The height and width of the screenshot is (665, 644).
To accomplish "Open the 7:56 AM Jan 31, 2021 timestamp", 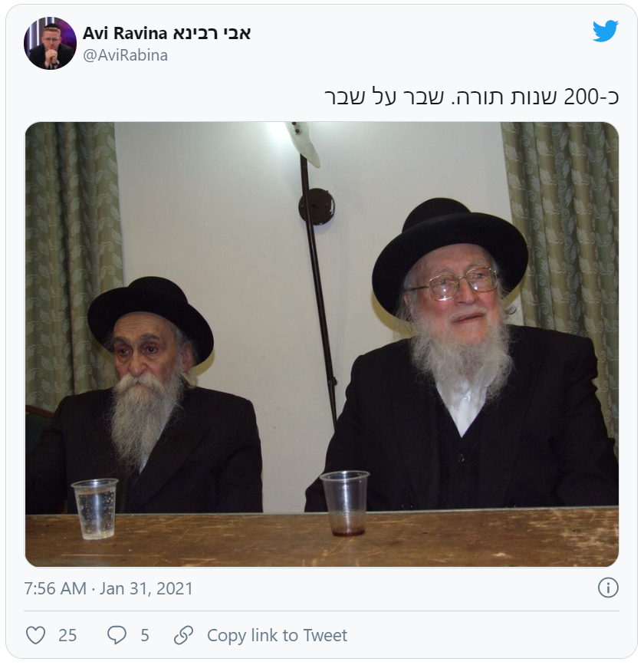I will (x=109, y=588).
